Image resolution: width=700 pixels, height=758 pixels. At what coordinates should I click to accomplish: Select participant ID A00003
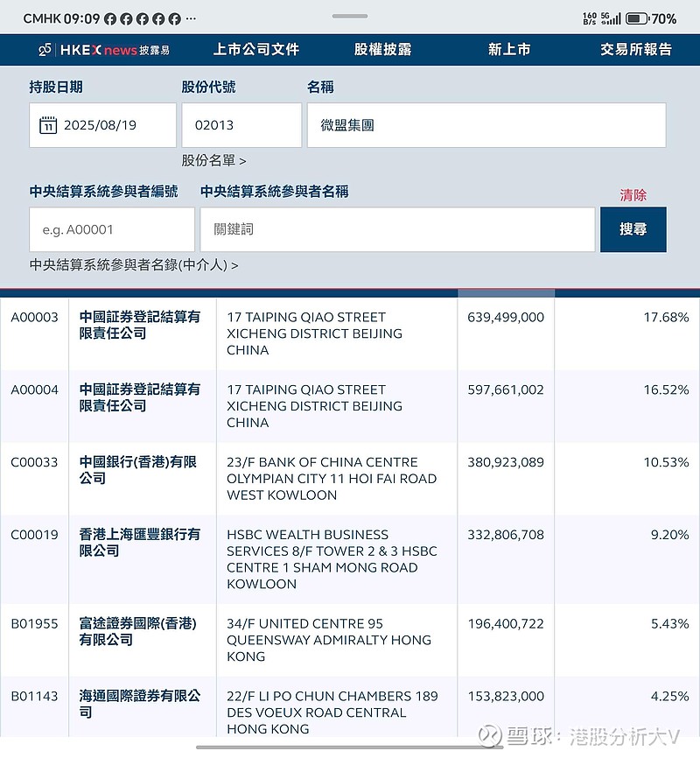tap(34, 317)
